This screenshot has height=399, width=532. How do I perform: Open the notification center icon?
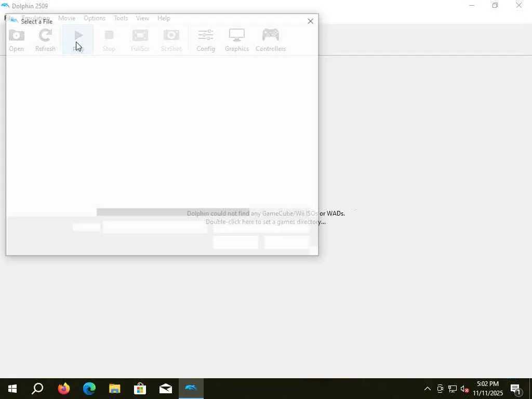pos(516,389)
